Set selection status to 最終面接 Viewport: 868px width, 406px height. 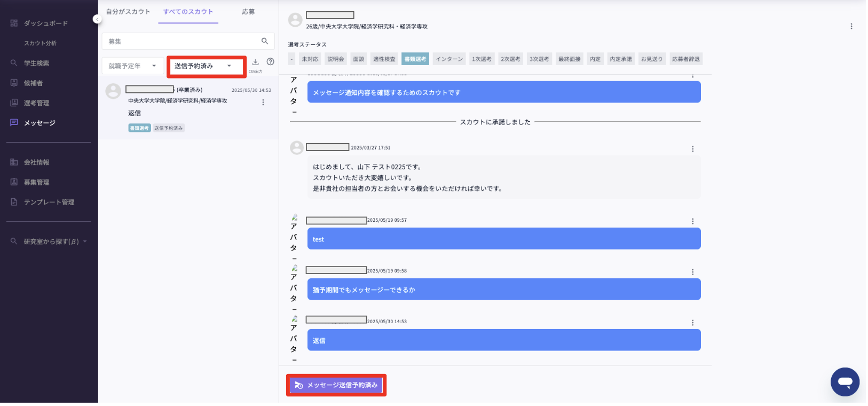570,59
